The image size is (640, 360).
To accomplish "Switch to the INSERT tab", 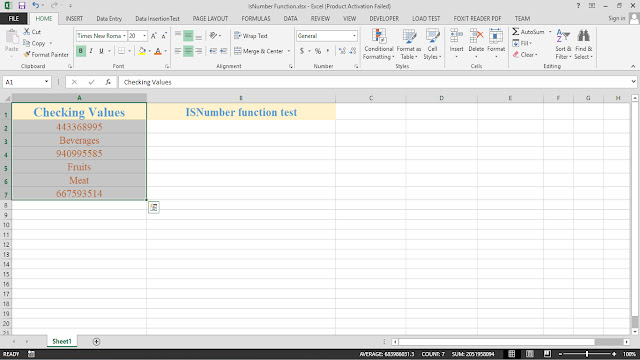I will tap(74, 18).
